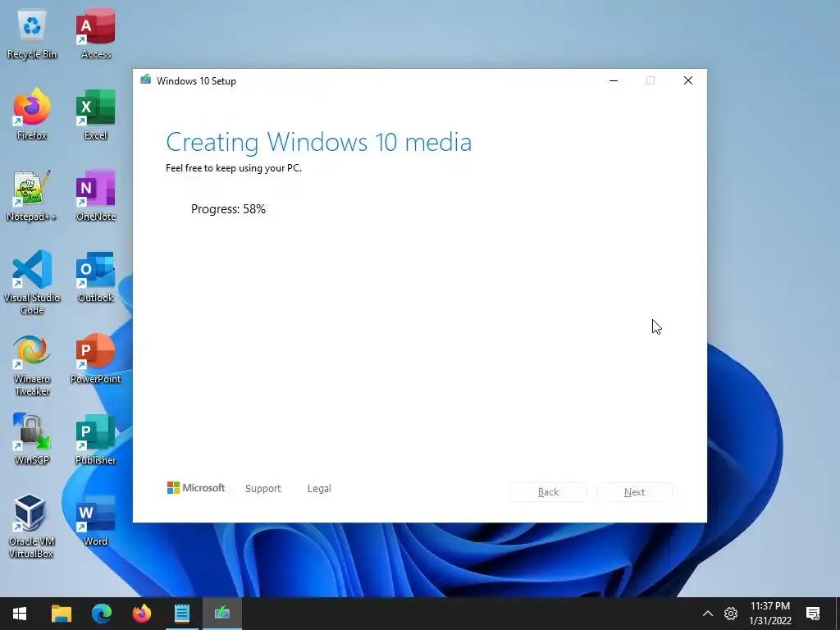The height and width of the screenshot is (630, 840).
Task: Select the Outlook desktop shortcut
Action: pyautogui.click(x=95, y=277)
